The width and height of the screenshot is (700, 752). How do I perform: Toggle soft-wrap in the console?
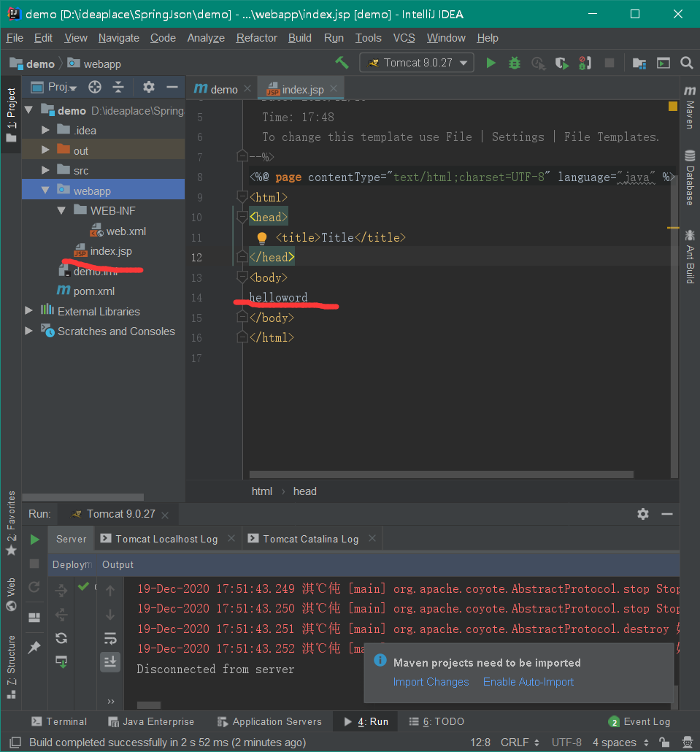tap(110, 638)
